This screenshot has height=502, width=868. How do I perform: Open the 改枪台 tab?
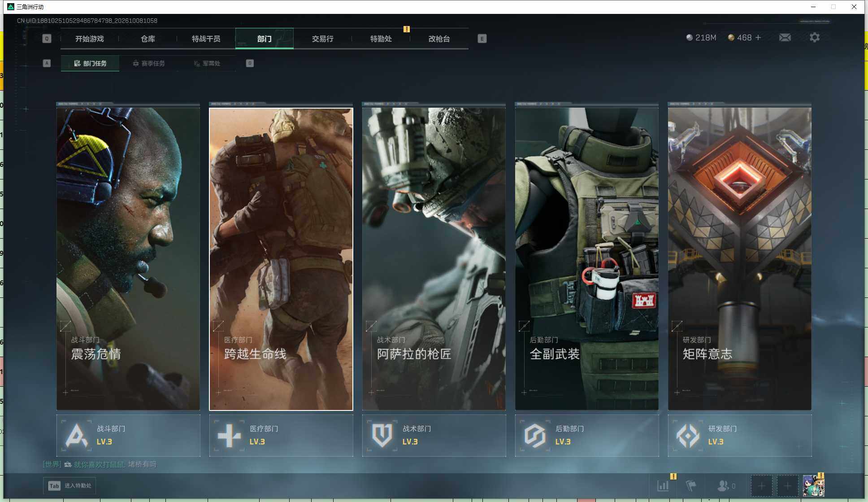click(439, 39)
